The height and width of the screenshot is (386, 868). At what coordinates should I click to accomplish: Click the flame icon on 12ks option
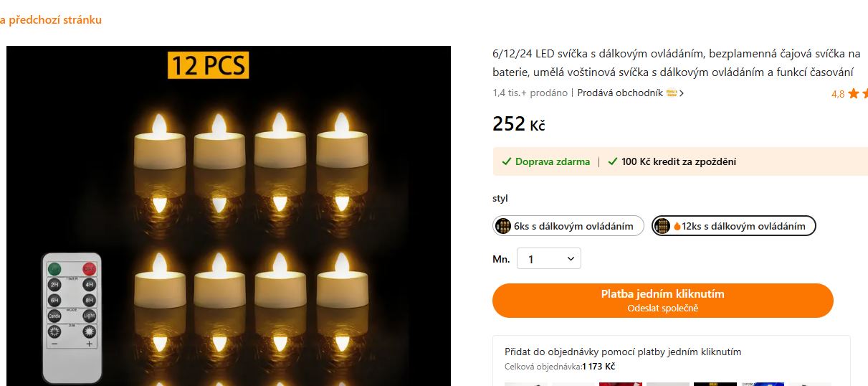(677, 227)
